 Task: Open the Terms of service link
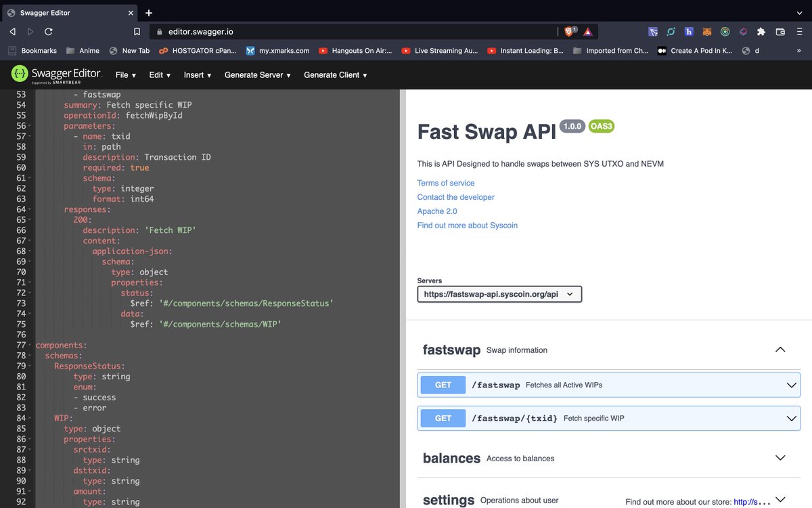coord(446,183)
